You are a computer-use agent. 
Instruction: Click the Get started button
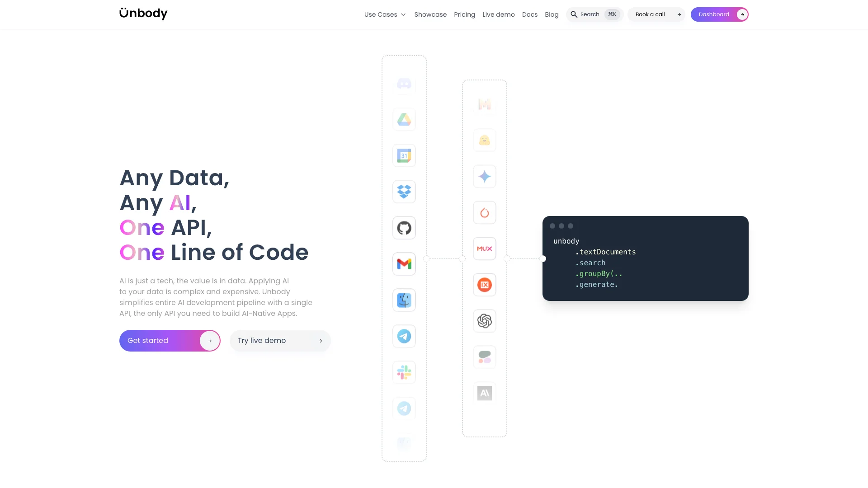(x=170, y=340)
